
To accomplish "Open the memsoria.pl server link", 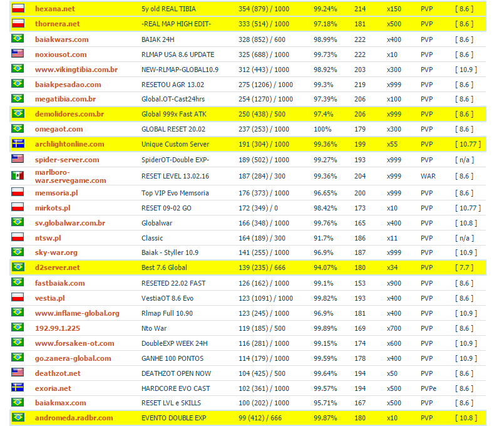I will (56, 193).
